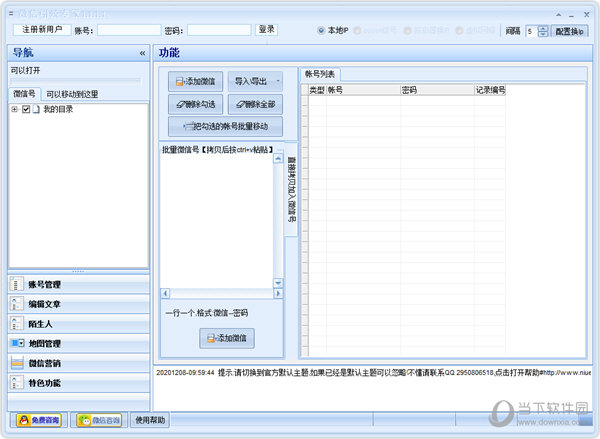Click the 微信营销 sidebar icon
The height and width of the screenshot is (439, 600).
coord(17,363)
